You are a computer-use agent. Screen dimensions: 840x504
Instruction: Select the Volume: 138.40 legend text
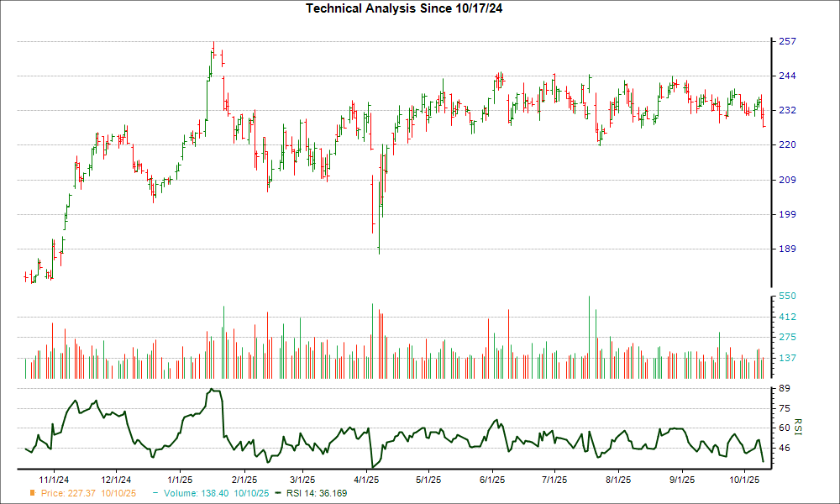pyautogui.click(x=211, y=493)
